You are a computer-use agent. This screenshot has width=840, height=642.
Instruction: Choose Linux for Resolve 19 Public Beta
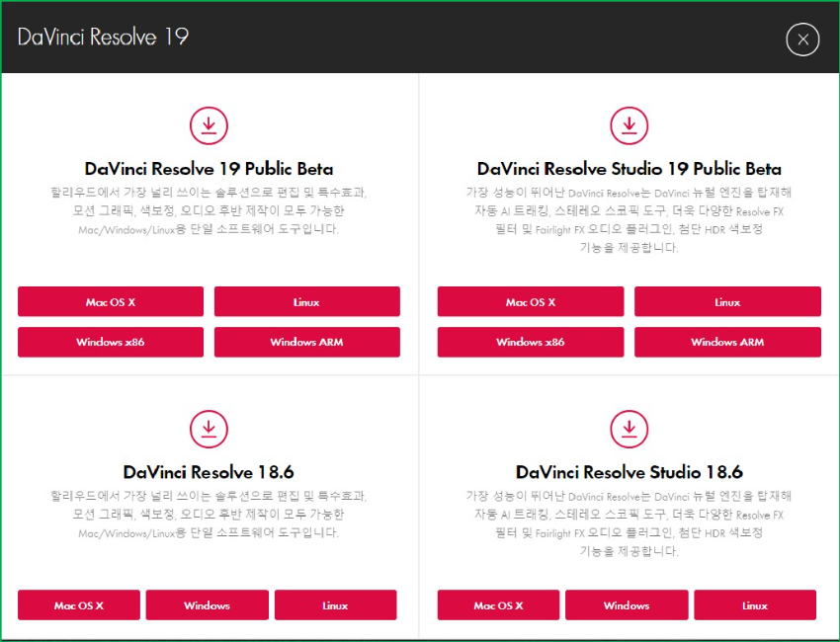(x=306, y=302)
